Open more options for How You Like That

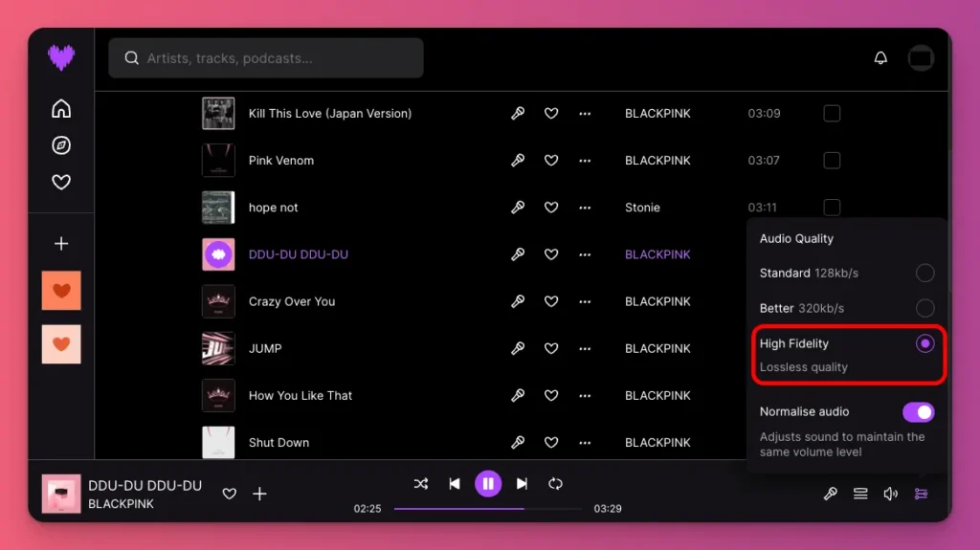(585, 396)
